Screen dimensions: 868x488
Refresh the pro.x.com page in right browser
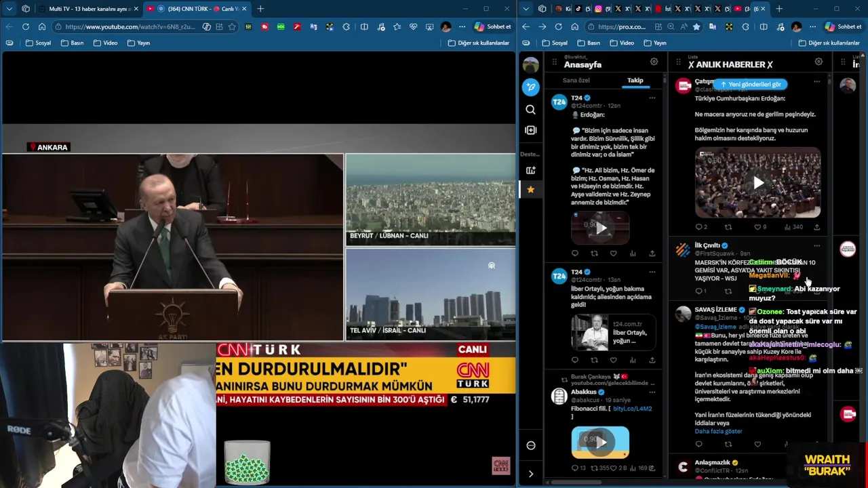[558, 26]
